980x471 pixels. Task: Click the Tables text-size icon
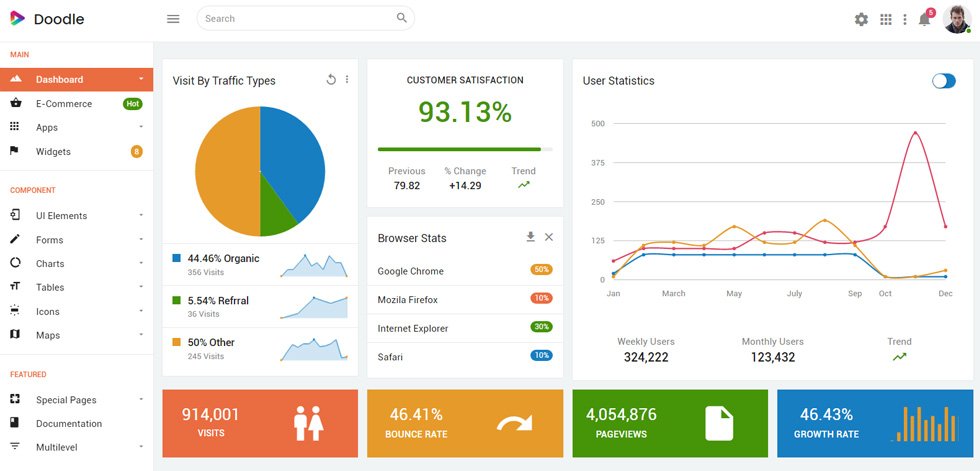tap(15, 287)
